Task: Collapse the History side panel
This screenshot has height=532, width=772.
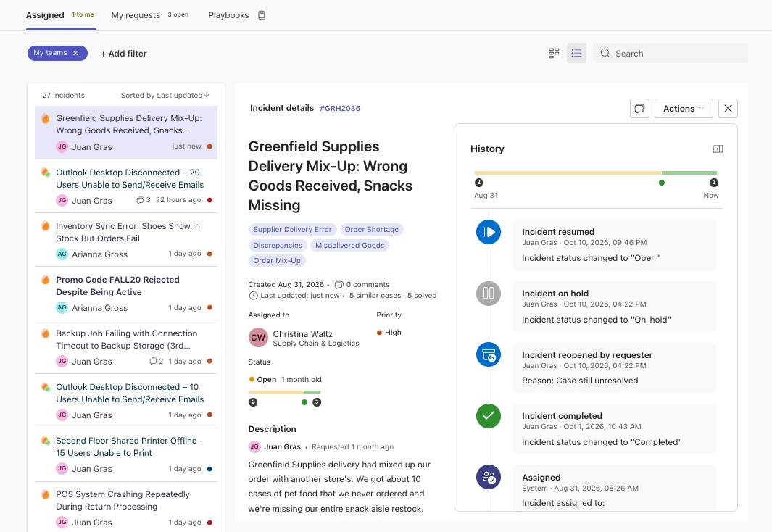Action: click(x=718, y=149)
